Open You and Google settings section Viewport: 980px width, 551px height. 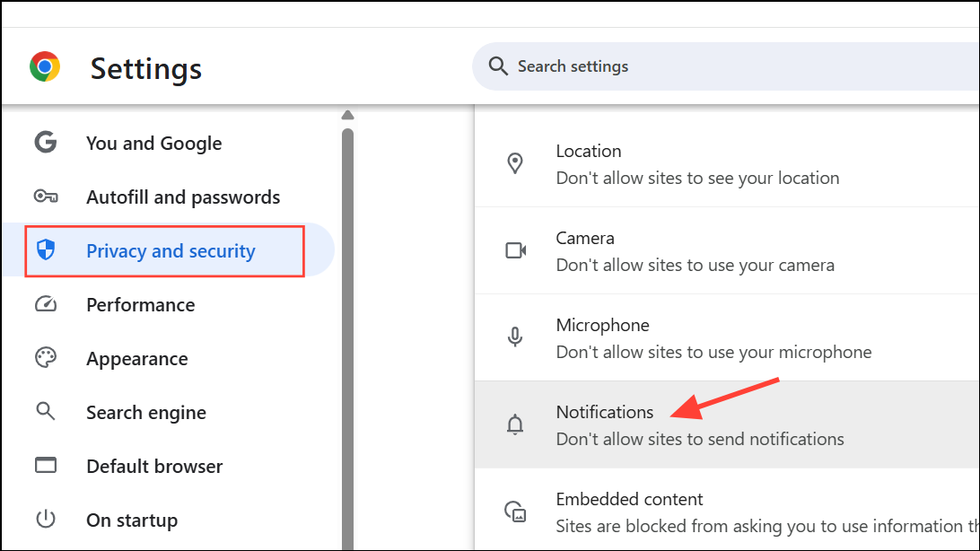click(x=153, y=143)
